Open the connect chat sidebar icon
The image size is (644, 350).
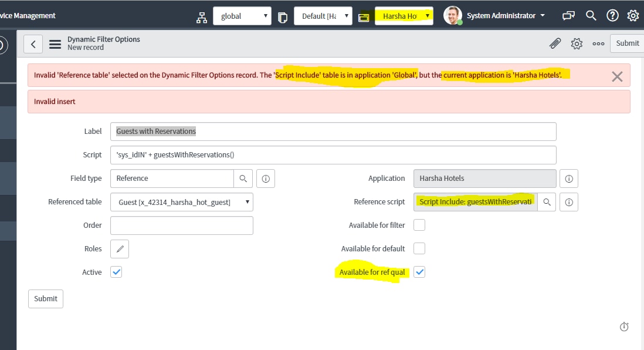568,16
